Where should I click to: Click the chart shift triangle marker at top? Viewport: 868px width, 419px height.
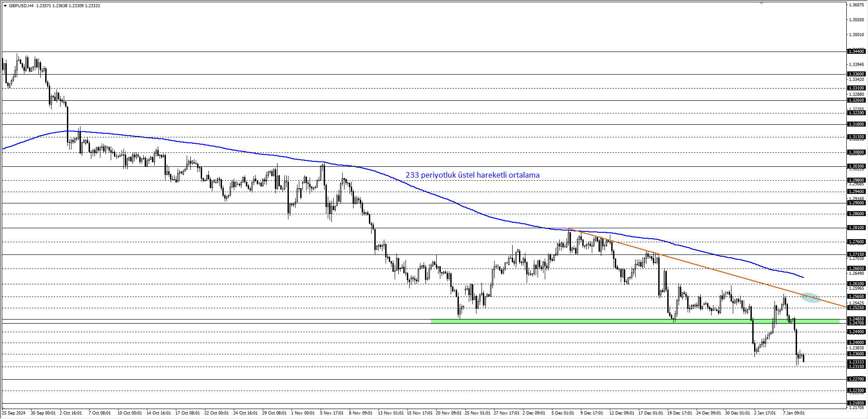tap(761, 3)
